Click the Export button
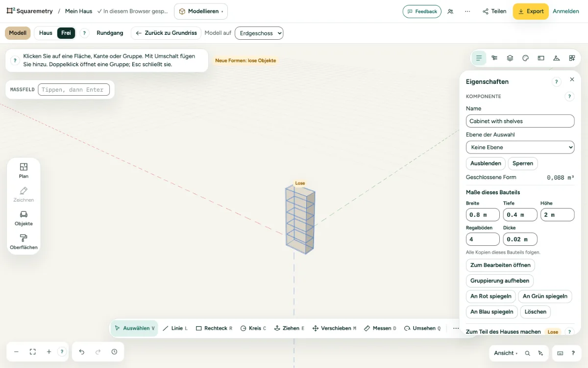The width and height of the screenshot is (588, 368). coord(531,11)
